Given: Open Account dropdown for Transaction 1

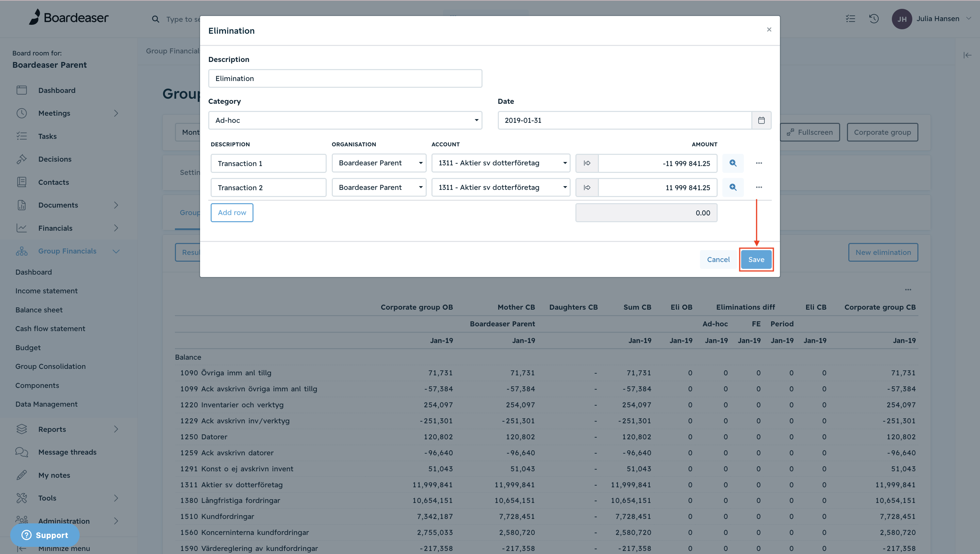Looking at the screenshot, I should [x=501, y=163].
